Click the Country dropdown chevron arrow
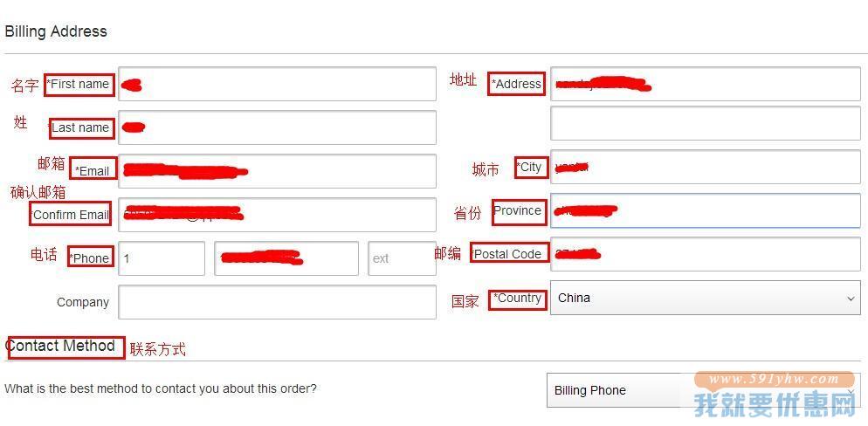This screenshot has width=868, height=426. (x=851, y=299)
